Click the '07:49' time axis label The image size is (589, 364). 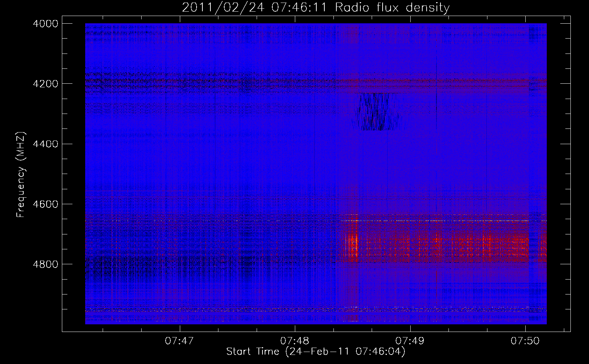(x=410, y=341)
